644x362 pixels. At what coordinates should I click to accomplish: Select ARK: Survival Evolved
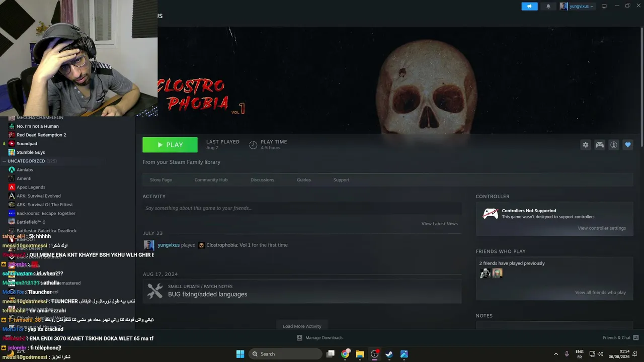[39, 196]
